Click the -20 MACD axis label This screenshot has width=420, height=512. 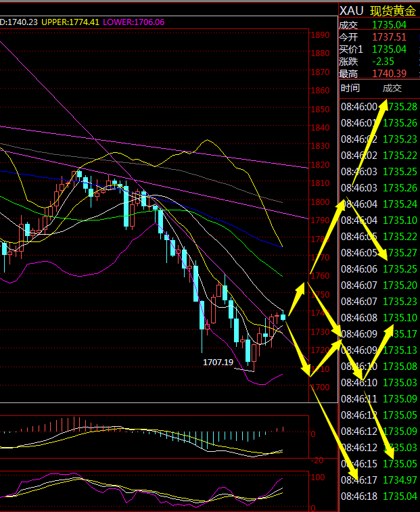pyautogui.click(x=318, y=460)
